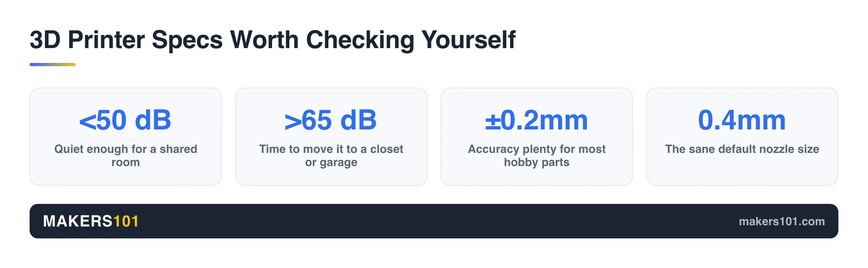Click the word 'room' in first card

click(x=126, y=162)
